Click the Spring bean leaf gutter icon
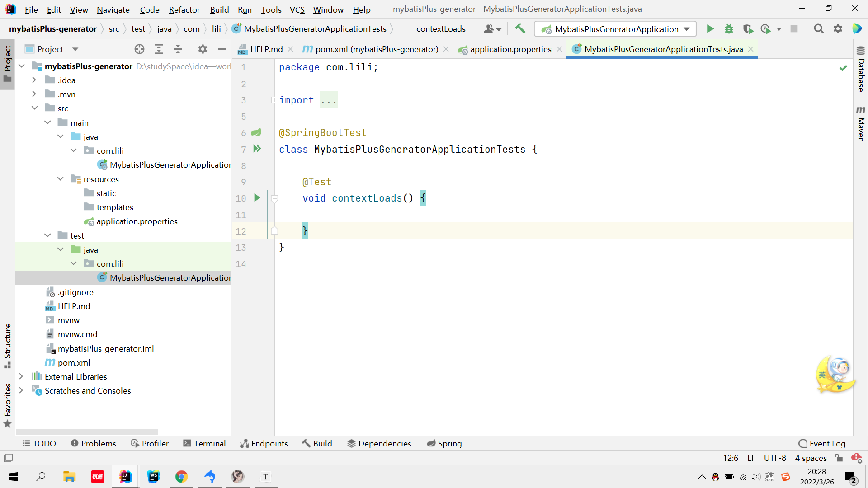 click(x=256, y=132)
